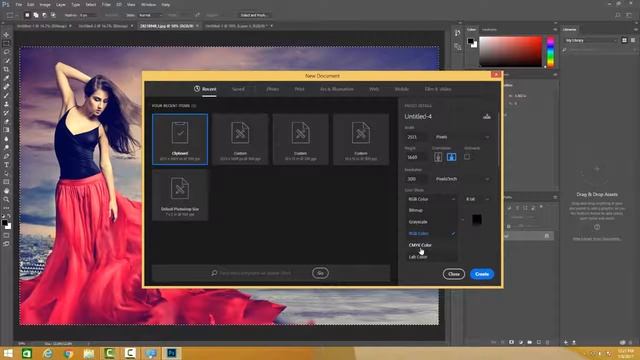
Task: Select the Move tool
Action: pyautogui.click(x=6, y=35)
